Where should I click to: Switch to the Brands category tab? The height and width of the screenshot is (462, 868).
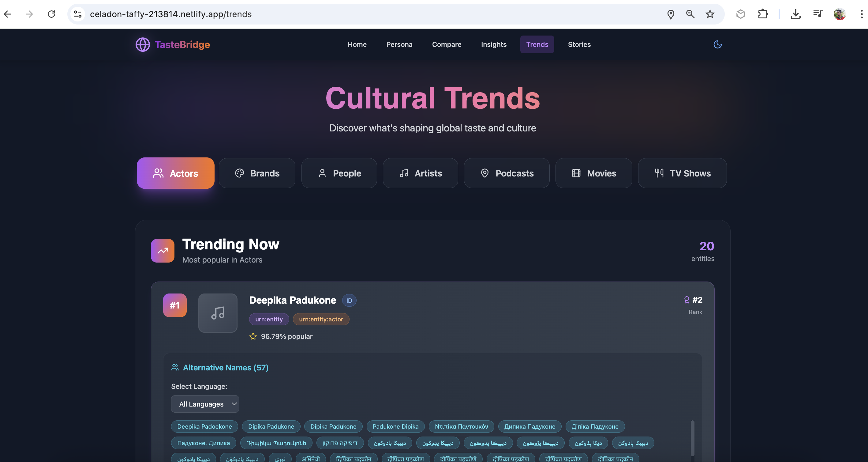257,173
